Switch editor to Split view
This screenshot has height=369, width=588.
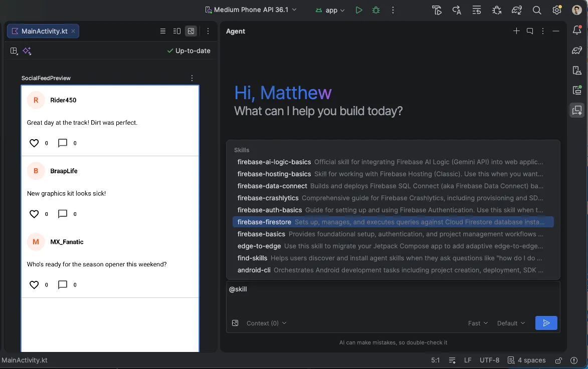(177, 31)
